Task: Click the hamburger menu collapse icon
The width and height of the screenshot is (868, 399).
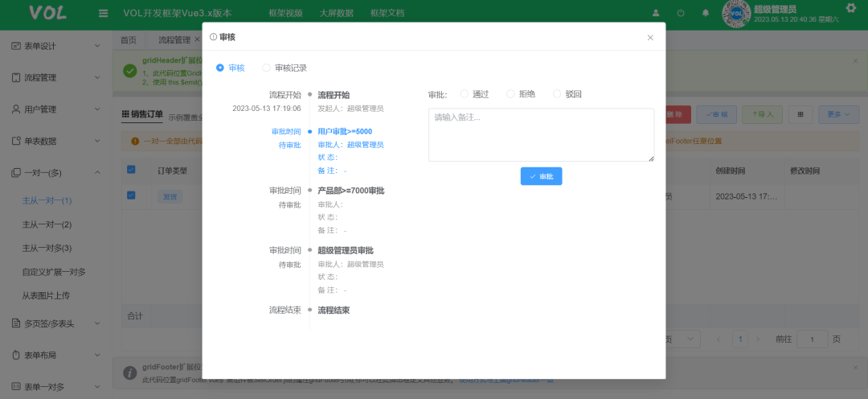Action: pos(103,14)
